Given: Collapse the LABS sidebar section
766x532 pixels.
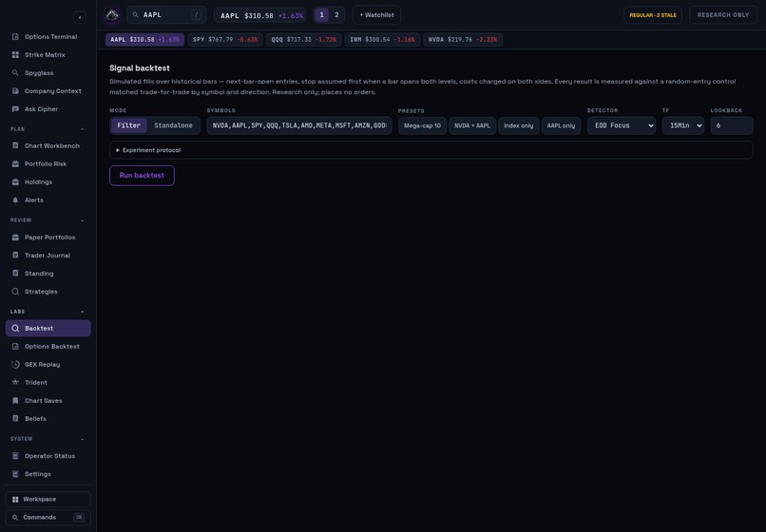Looking at the screenshot, I should click(x=82, y=312).
